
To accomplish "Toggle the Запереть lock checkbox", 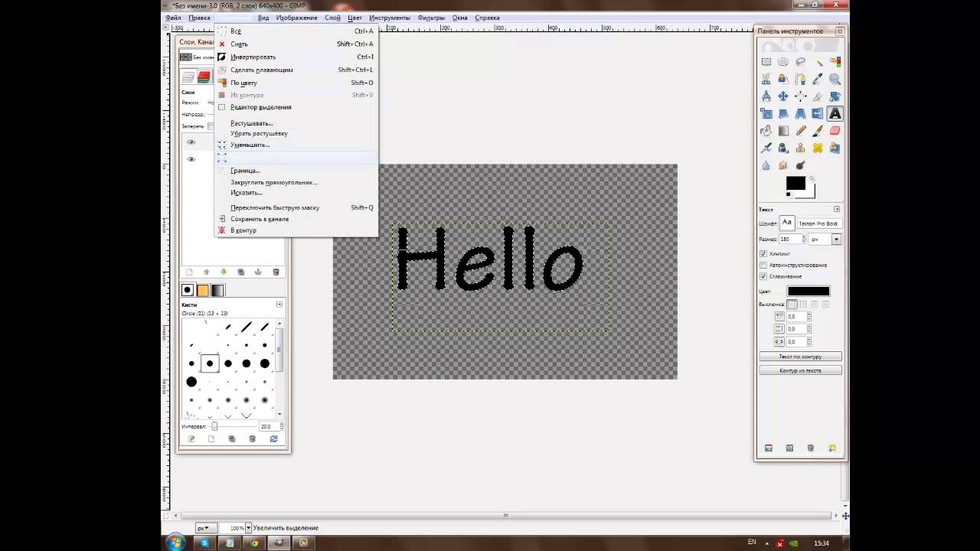I will click(211, 126).
